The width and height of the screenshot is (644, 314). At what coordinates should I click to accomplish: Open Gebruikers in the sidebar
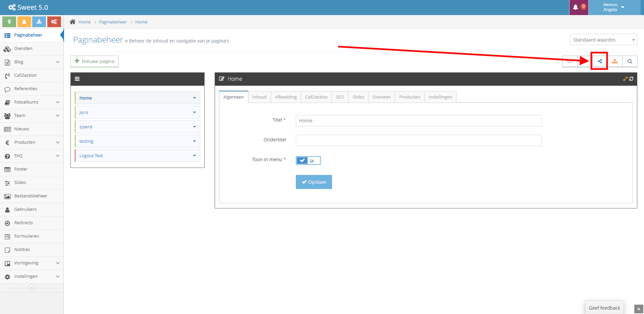click(x=32, y=209)
